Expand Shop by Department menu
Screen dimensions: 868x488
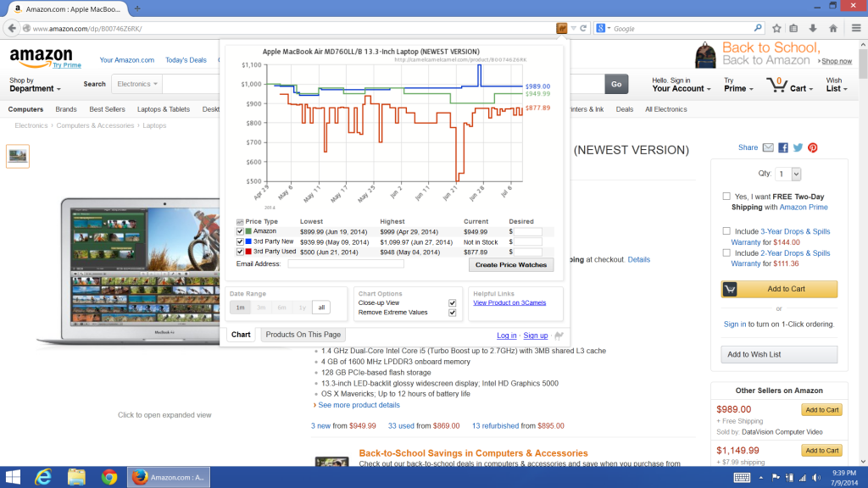(x=34, y=85)
